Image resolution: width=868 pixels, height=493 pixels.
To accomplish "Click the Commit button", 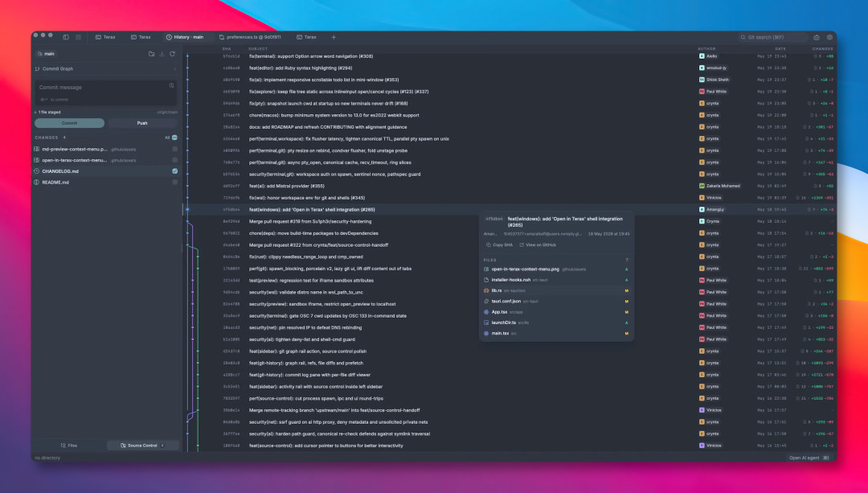I will point(70,123).
